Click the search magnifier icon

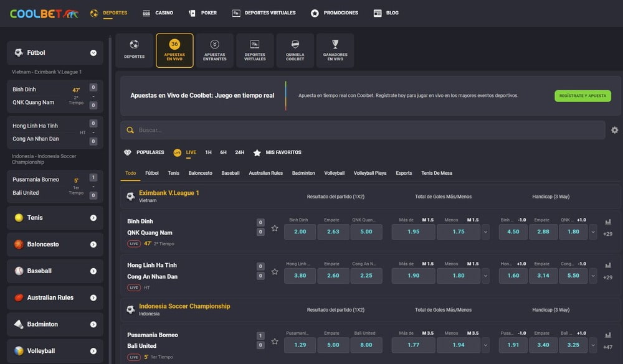pyautogui.click(x=130, y=130)
